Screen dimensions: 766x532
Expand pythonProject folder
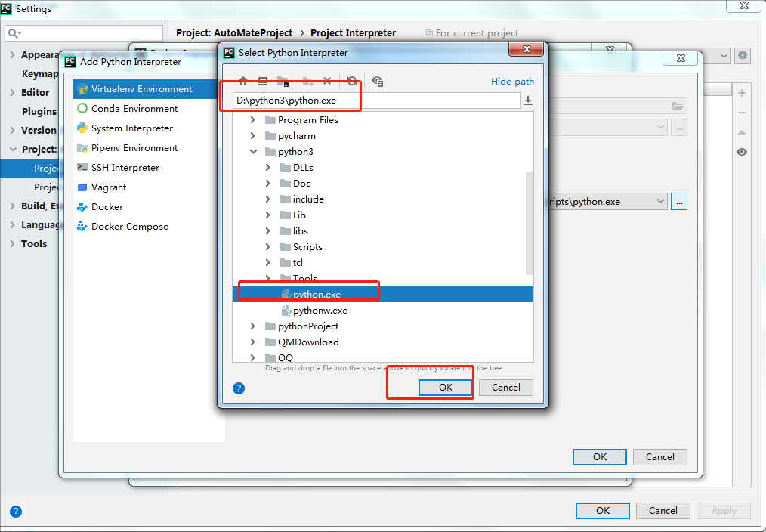(252, 326)
